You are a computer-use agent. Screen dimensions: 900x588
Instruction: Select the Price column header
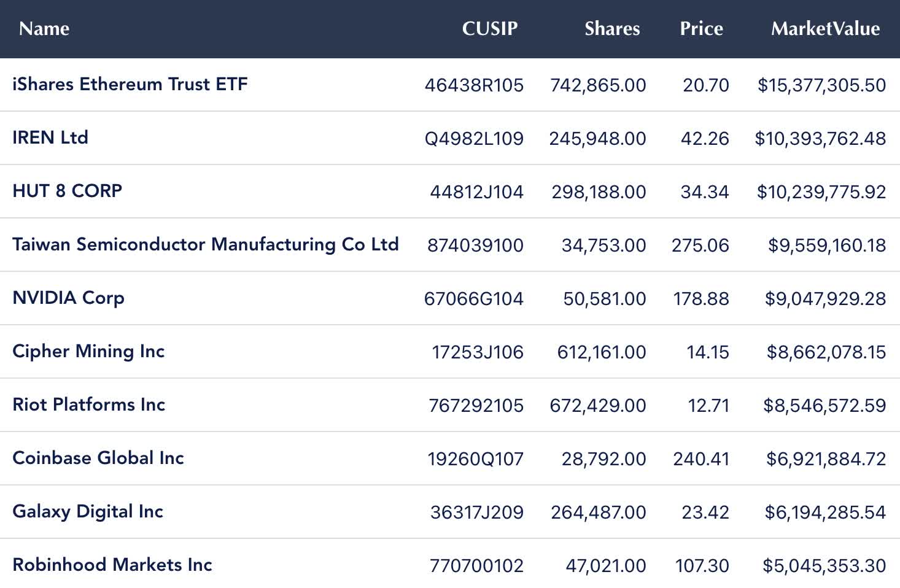click(x=701, y=29)
